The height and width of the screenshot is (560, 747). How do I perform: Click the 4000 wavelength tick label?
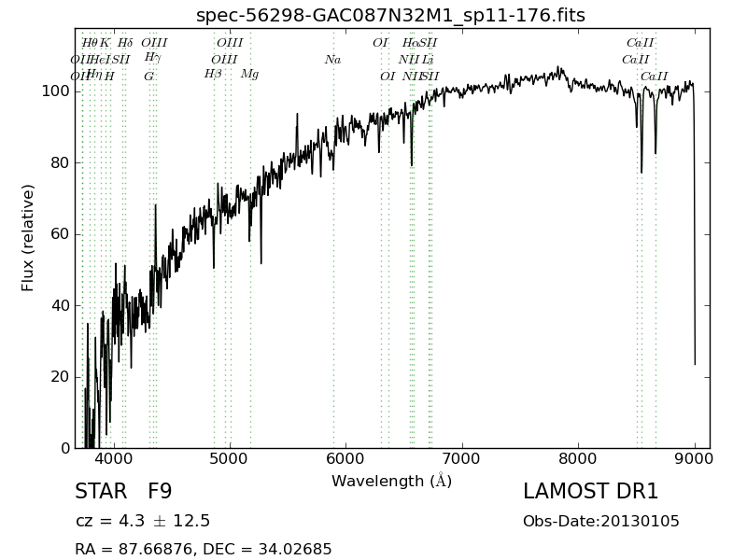click(x=114, y=459)
